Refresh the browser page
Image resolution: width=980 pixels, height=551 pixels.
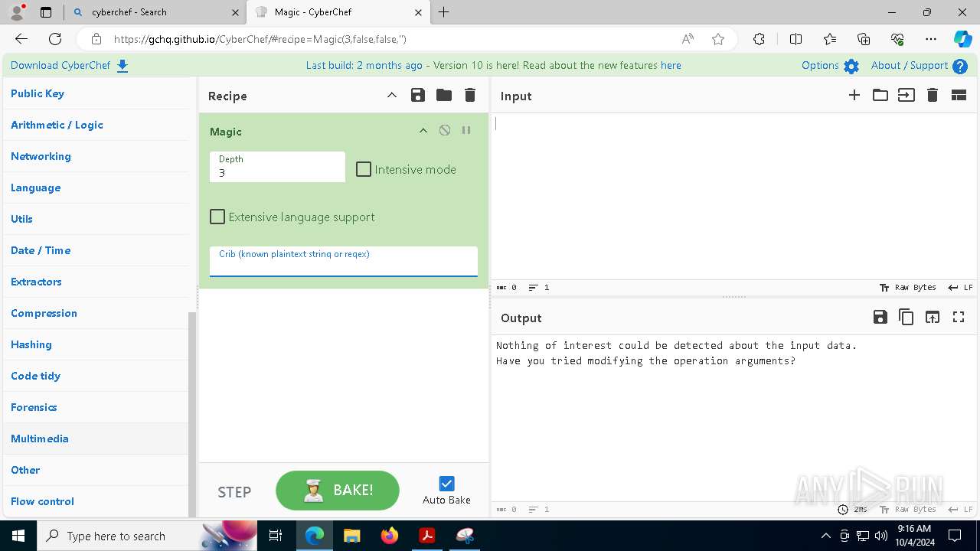coord(55,39)
